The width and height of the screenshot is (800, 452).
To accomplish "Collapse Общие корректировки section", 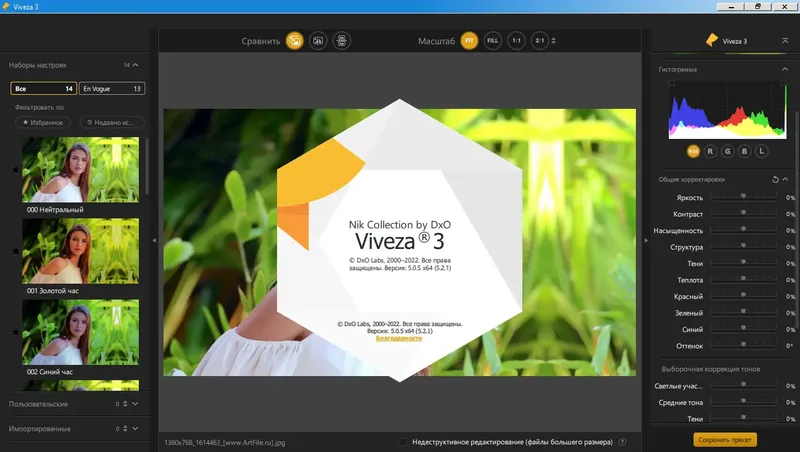I will [x=785, y=180].
